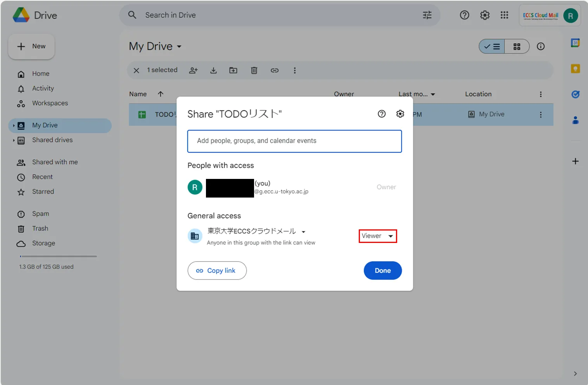The width and height of the screenshot is (588, 385).
Task: Open Contacts side panel
Action: tap(575, 120)
